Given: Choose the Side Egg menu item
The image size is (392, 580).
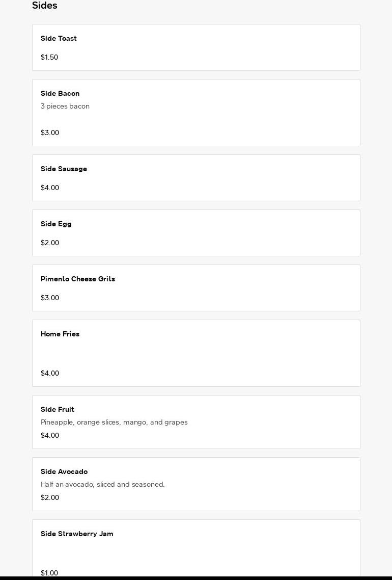Looking at the screenshot, I should click(196, 232).
